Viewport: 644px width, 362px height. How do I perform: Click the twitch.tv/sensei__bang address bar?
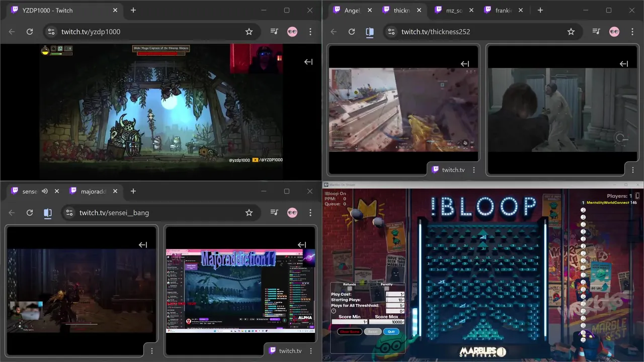160,213
